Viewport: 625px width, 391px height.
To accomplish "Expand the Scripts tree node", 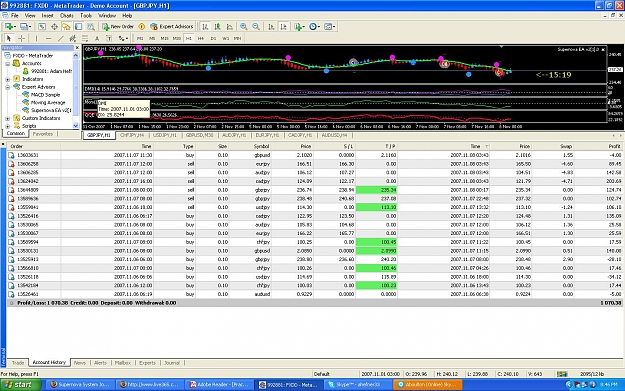I will coord(8,126).
